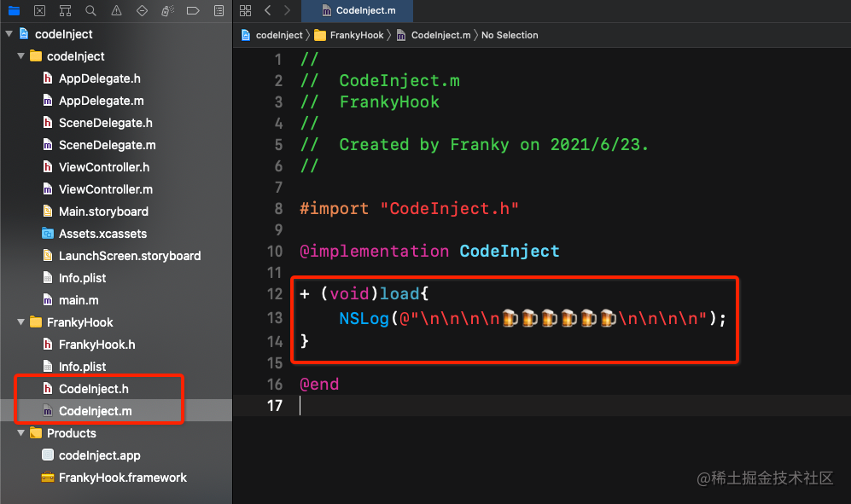The width and height of the screenshot is (851, 504).
Task: Open the Find navigator magnifier icon
Action: [x=90, y=10]
